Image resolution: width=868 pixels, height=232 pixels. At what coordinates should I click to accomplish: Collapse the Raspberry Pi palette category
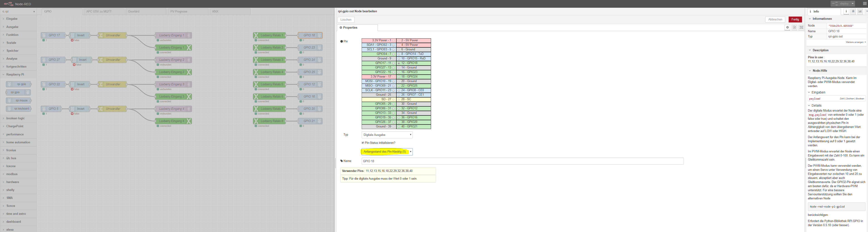15,75
